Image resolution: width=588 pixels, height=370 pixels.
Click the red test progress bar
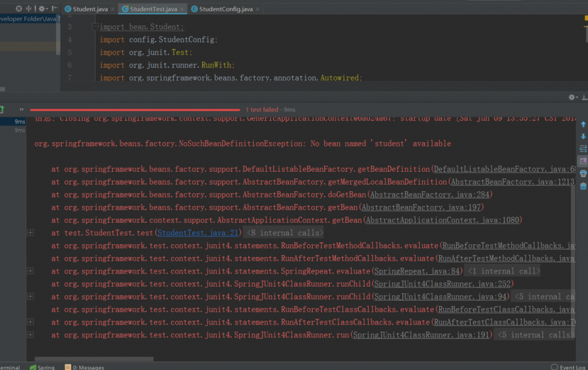pyautogui.click(x=135, y=110)
